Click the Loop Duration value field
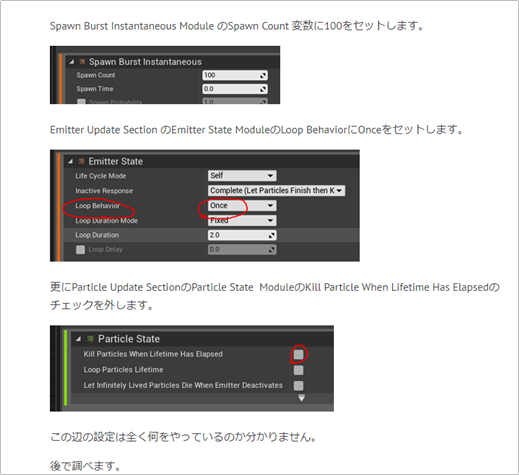The width and height of the screenshot is (519, 475). 242,235
